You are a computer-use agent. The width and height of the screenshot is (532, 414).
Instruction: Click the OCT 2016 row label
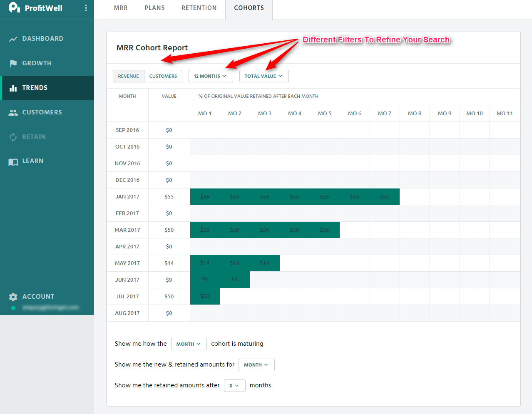[x=127, y=147]
